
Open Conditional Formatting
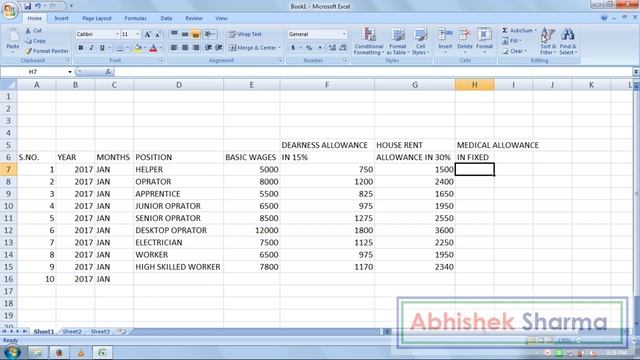[369, 41]
